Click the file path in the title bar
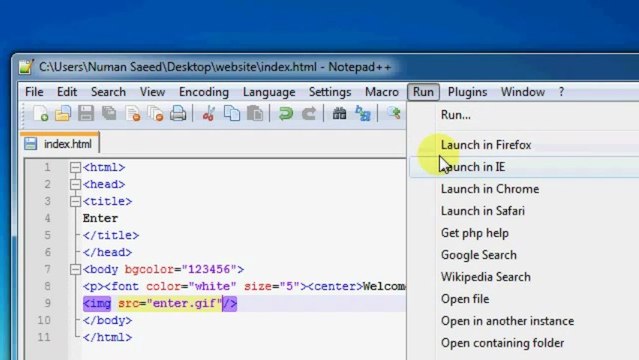The width and height of the screenshot is (639, 360). (178, 67)
